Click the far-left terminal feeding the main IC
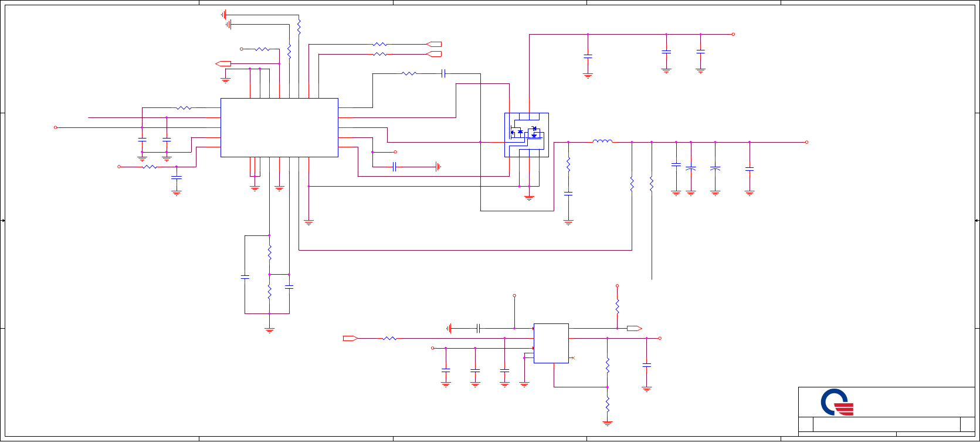The image size is (980, 442). [x=56, y=127]
